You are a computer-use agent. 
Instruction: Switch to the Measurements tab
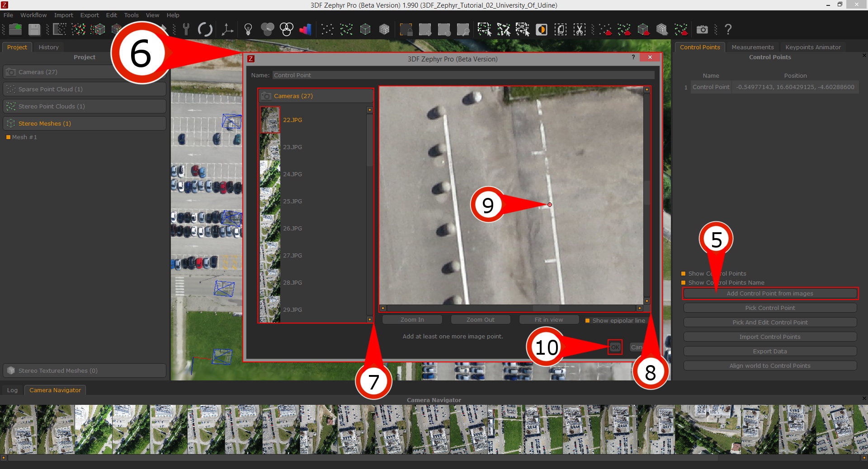[752, 47]
